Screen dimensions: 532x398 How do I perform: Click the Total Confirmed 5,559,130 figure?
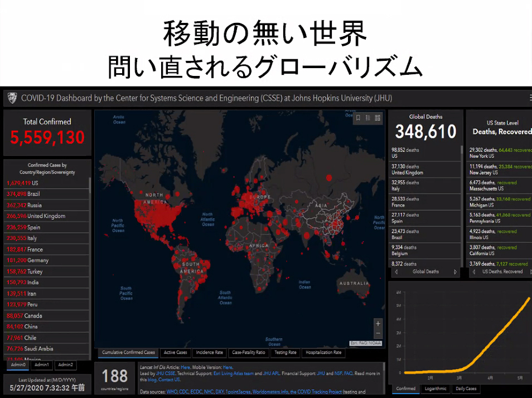point(47,137)
